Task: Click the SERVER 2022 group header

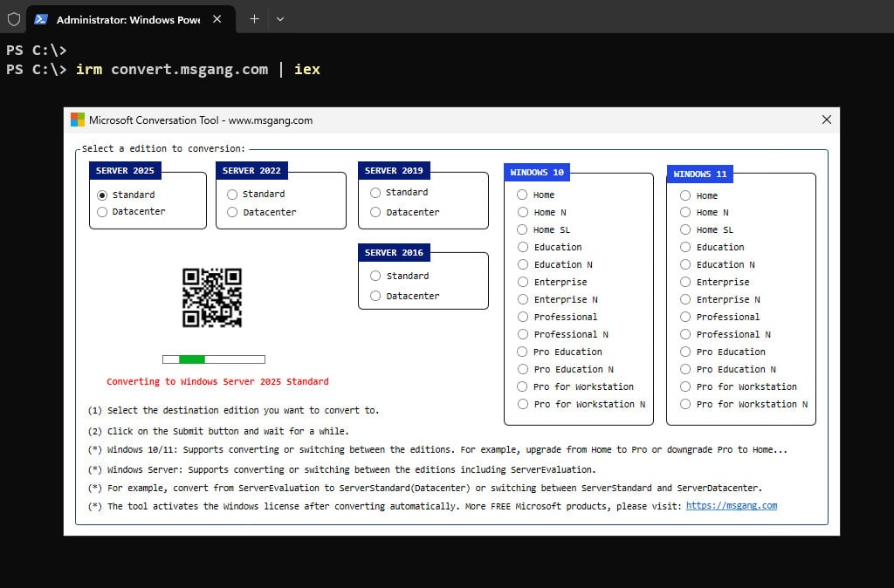Action: (251, 170)
